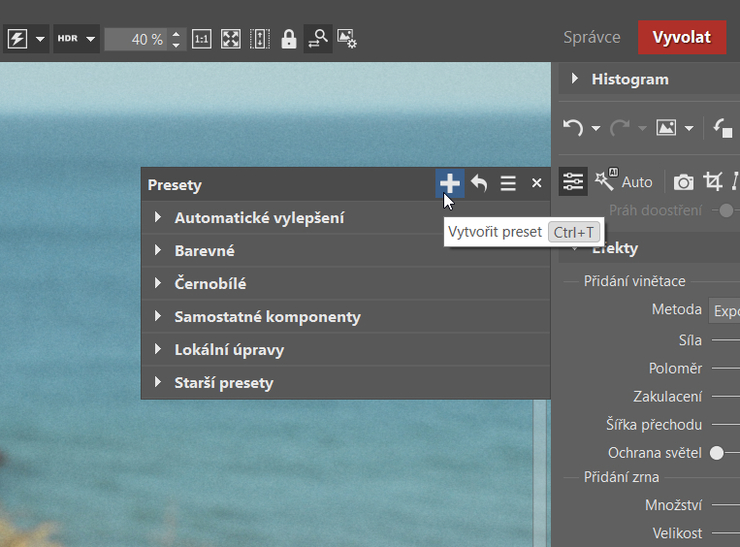Click the plus icon to create preset
This screenshot has height=547, width=740.
click(x=450, y=183)
